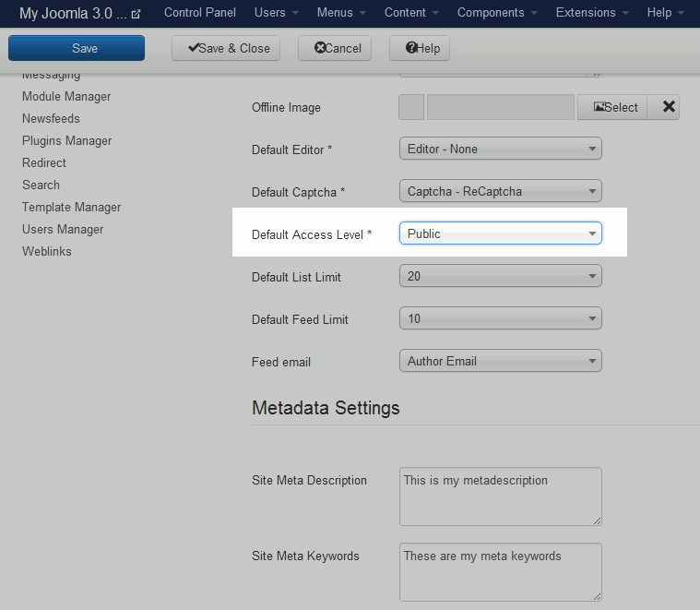The height and width of the screenshot is (610, 700).
Task: Click the Offline Image preview box
Action: 411,107
